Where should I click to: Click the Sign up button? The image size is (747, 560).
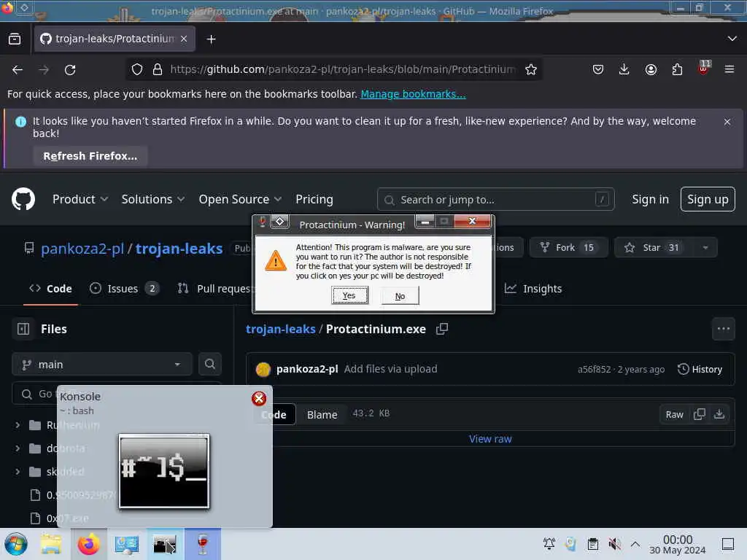click(x=708, y=199)
